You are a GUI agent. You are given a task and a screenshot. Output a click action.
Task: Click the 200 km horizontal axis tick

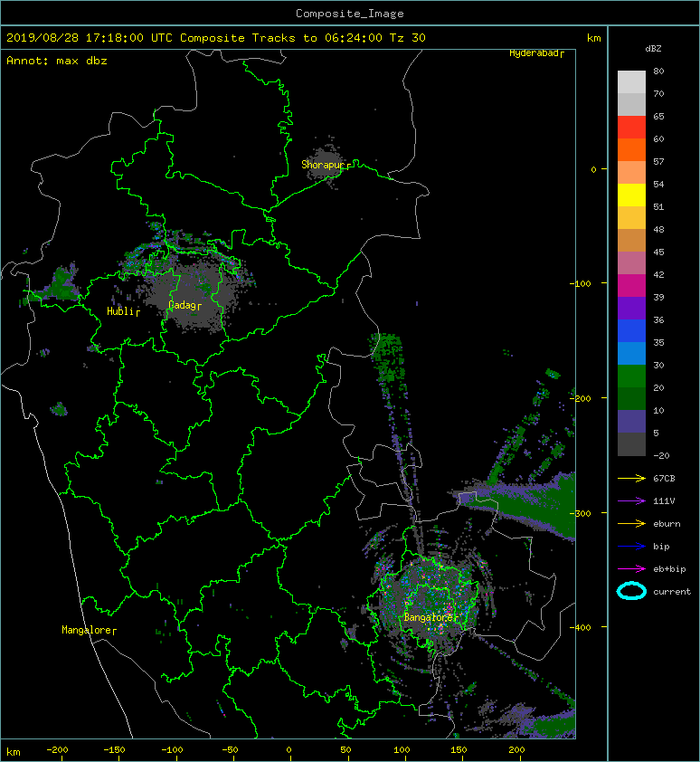point(517,750)
